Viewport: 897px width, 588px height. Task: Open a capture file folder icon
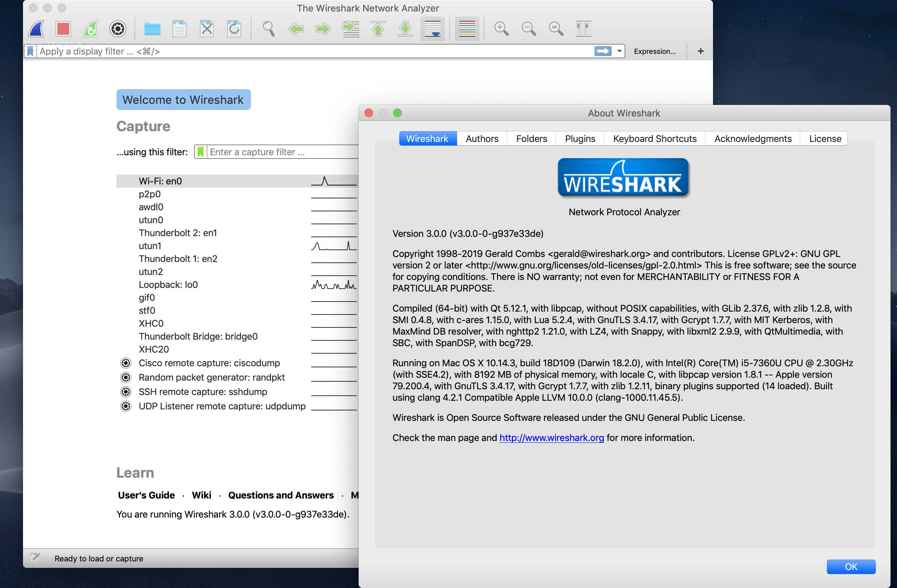(152, 29)
